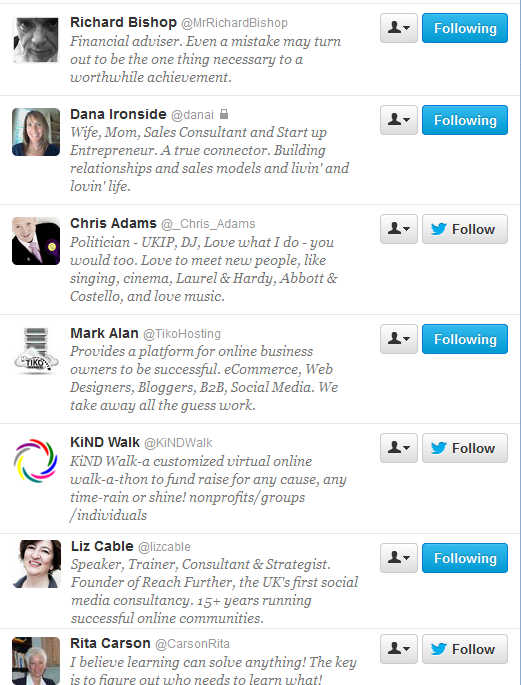Unfollow Richard Bishop via Following button
The height and width of the screenshot is (685, 521).
(465, 28)
